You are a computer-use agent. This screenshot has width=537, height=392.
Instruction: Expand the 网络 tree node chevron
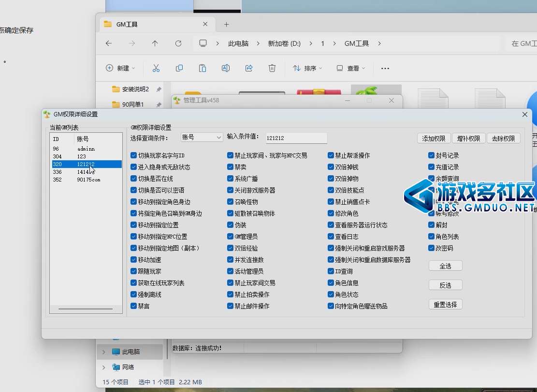pyautogui.click(x=104, y=367)
